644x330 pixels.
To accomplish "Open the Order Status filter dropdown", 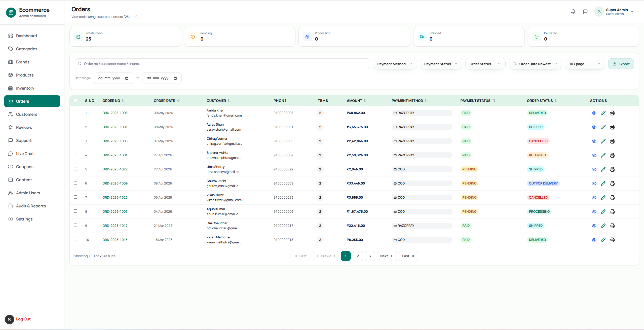I will point(485,64).
